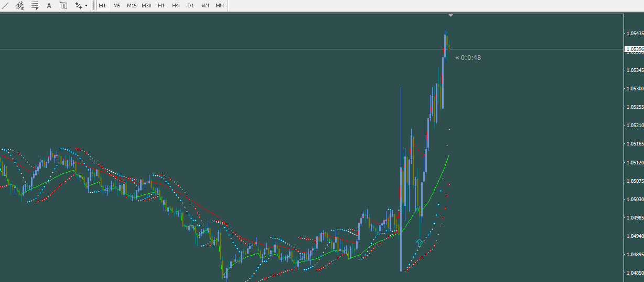Switch chart to M1 timeframe
The width and height of the screenshot is (644, 282).
102,6
